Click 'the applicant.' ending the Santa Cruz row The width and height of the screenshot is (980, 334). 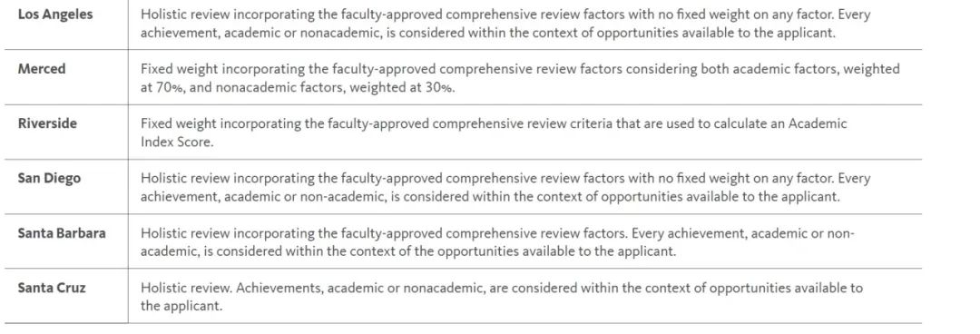[181, 307]
